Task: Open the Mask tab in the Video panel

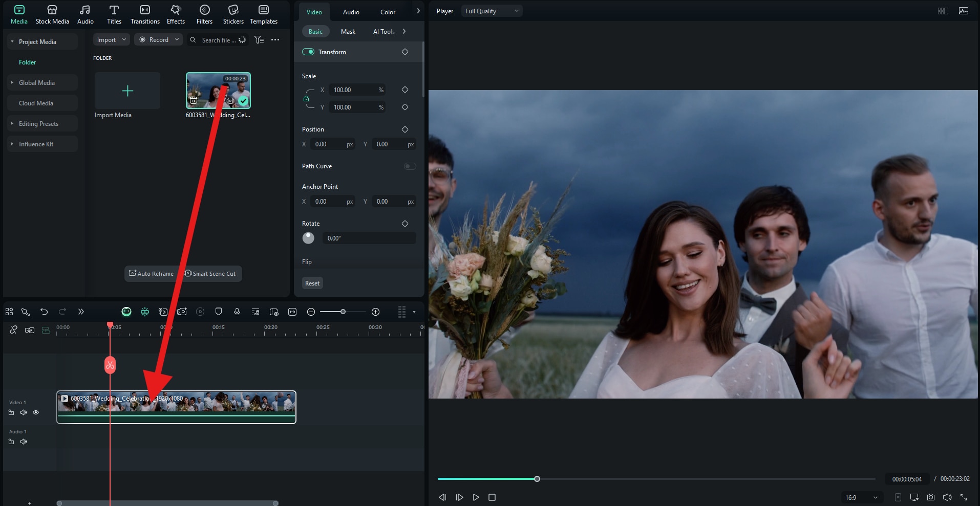Action: point(347,31)
